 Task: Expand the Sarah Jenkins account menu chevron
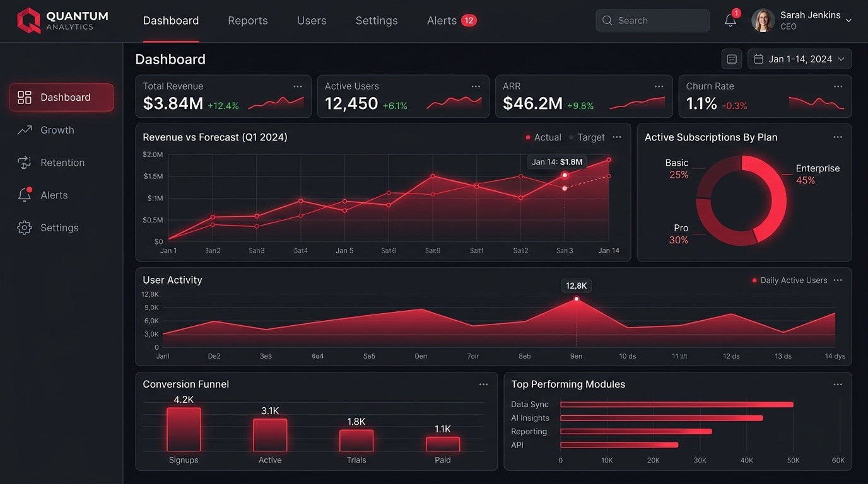[x=848, y=21]
